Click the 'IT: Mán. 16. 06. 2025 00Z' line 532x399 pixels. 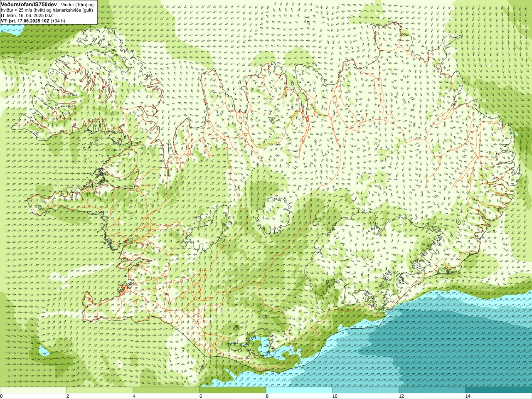[27, 15]
